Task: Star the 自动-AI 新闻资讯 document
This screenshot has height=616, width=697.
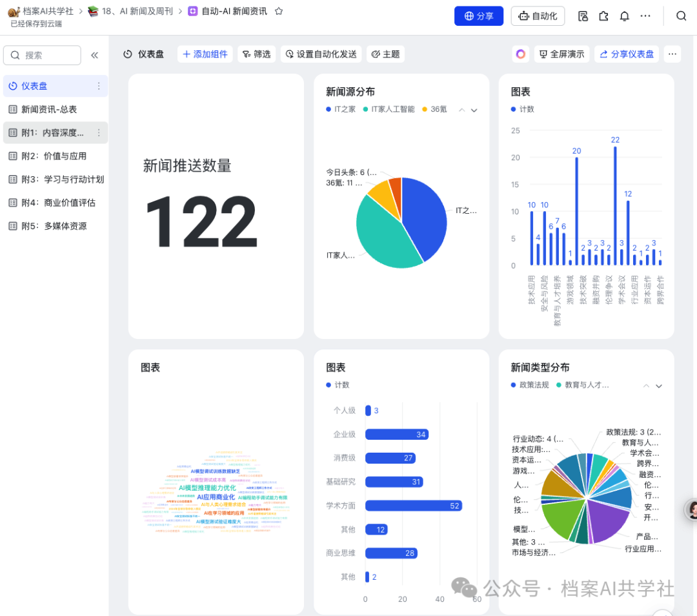Action: tap(279, 12)
